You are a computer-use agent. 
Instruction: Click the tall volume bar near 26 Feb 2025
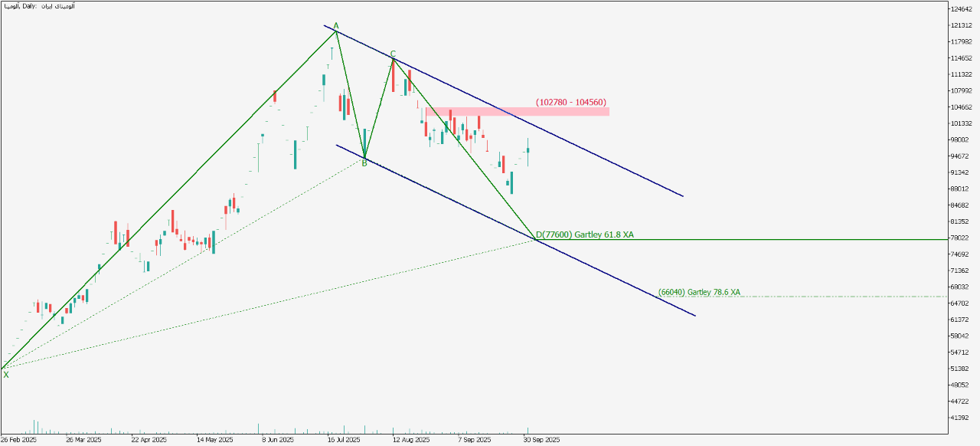coord(34,427)
